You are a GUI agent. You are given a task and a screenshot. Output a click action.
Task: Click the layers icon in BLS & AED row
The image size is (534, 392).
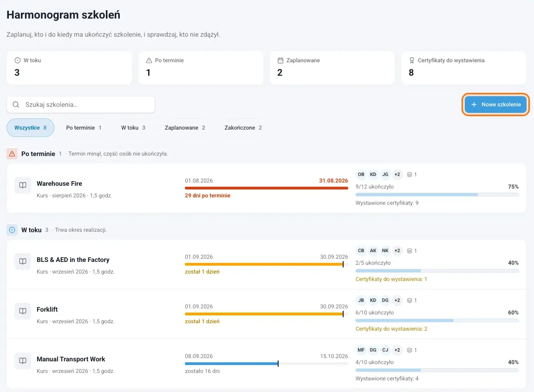[410, 251]
